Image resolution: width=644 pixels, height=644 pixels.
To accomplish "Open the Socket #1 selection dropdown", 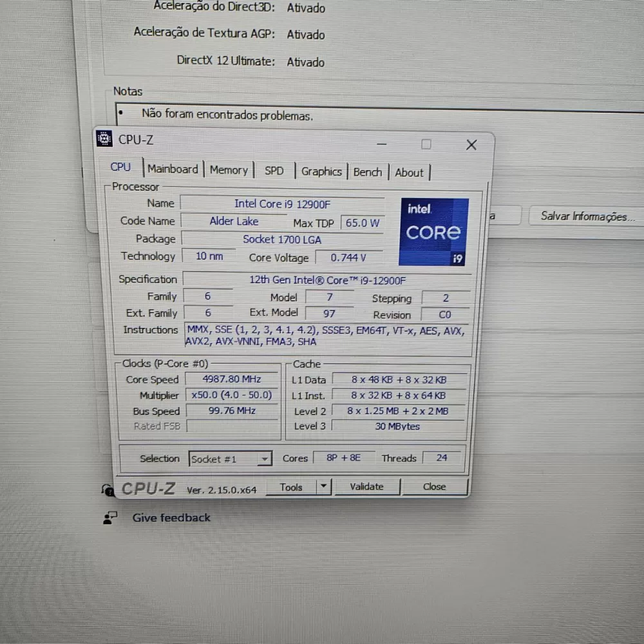I will (x=231, y=459).
